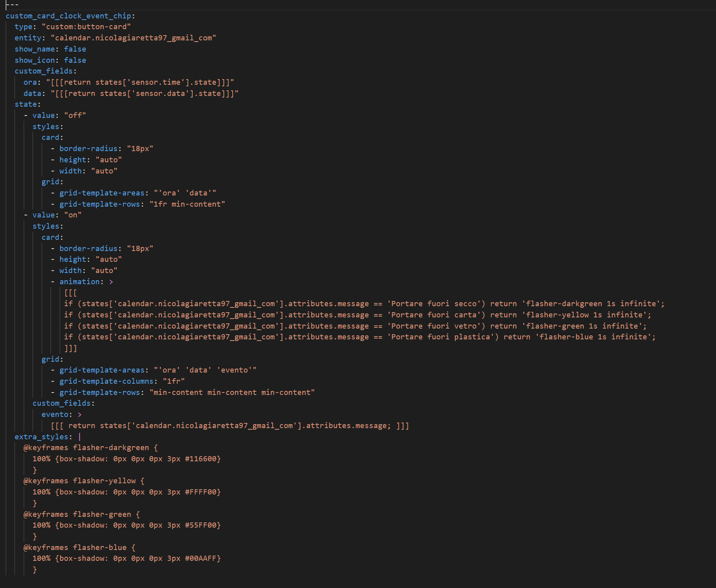The image size is (716, 588).
Task: Click the 'evento' word in grid-template-areas
Action: click(235, 370)
